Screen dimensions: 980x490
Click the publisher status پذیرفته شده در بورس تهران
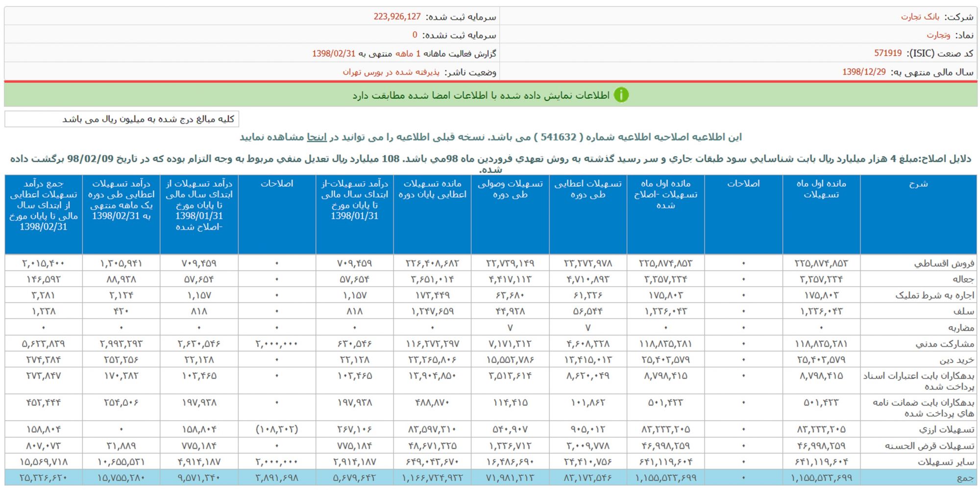[391, 72]
